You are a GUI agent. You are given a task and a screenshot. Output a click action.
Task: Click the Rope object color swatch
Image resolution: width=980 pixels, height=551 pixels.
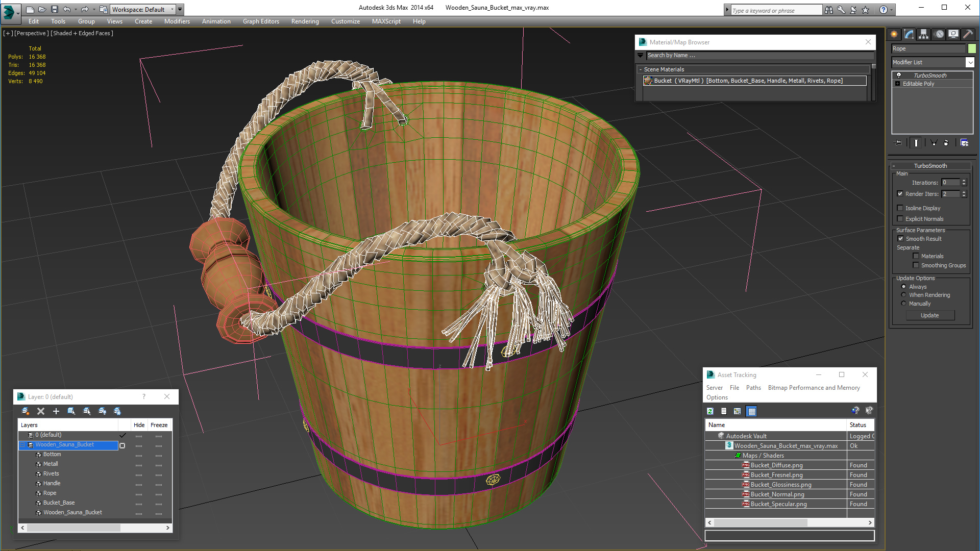(972, 48)
